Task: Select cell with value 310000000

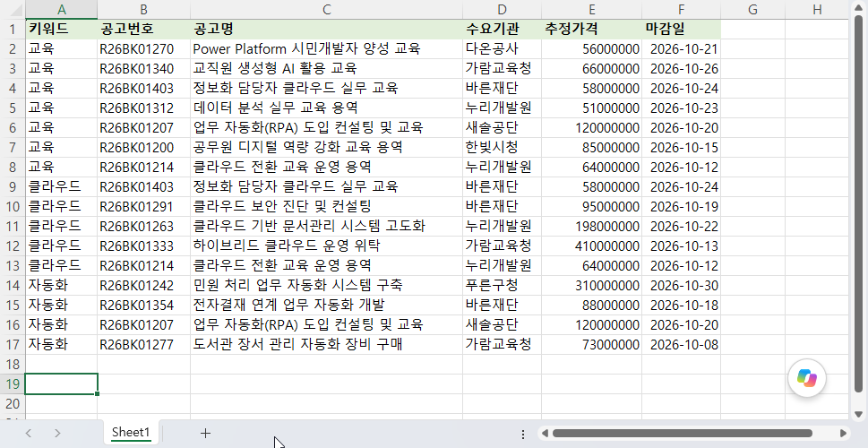Action: (x=592, y=285)
